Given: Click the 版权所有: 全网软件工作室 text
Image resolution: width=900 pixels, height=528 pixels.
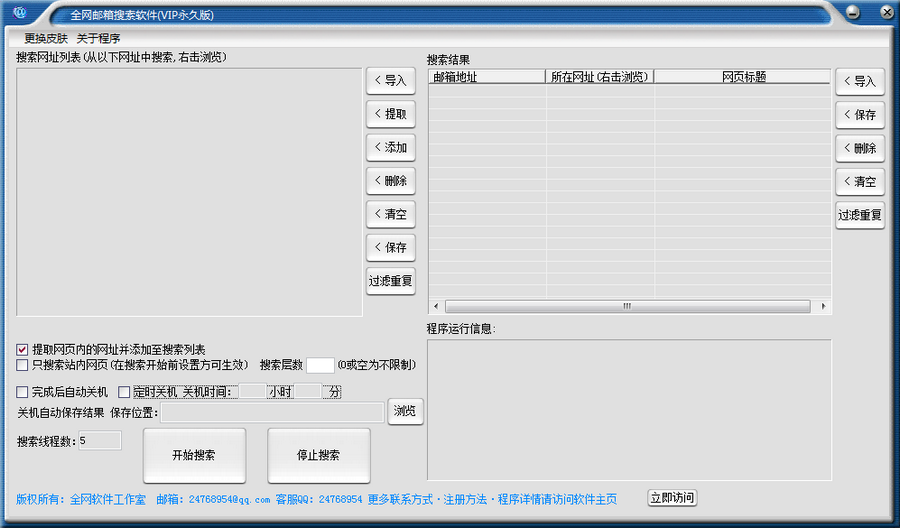Looking at the screenshot, I should [81, 500].
